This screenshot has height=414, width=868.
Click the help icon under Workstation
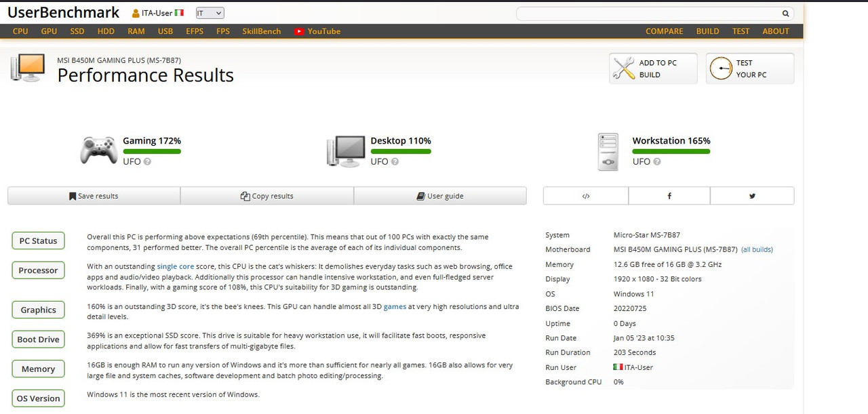click(657, 162)
